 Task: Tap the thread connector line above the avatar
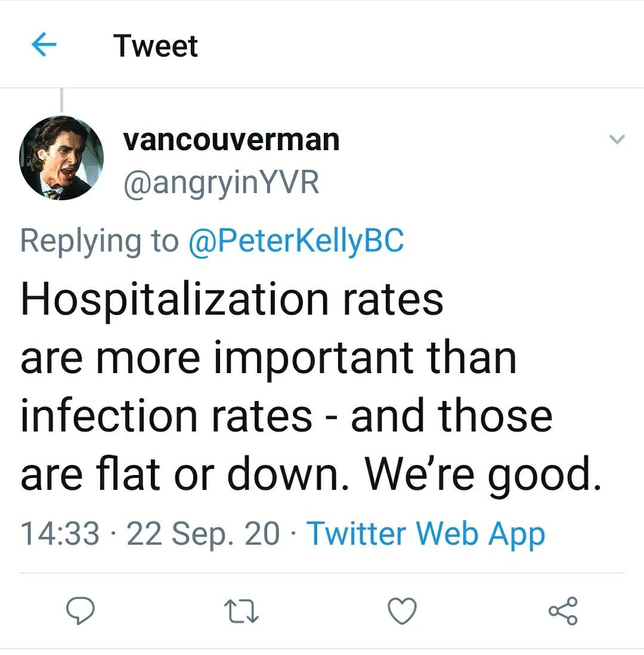(x=62, y=100)
